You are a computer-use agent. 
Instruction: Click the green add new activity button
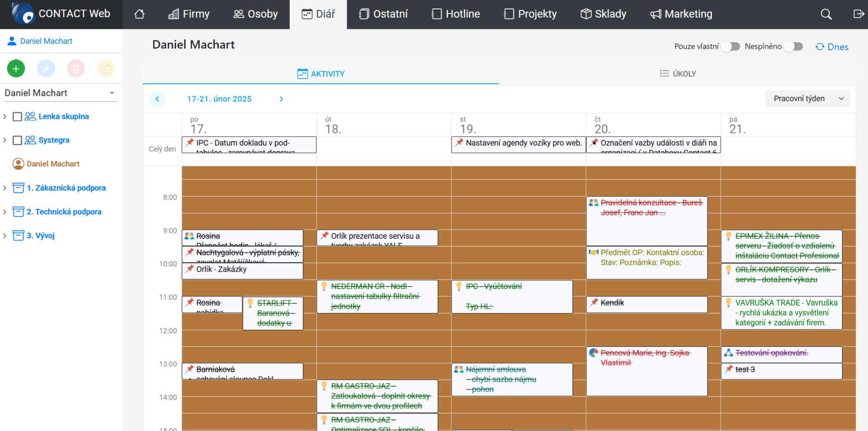(x=16, y=69)
